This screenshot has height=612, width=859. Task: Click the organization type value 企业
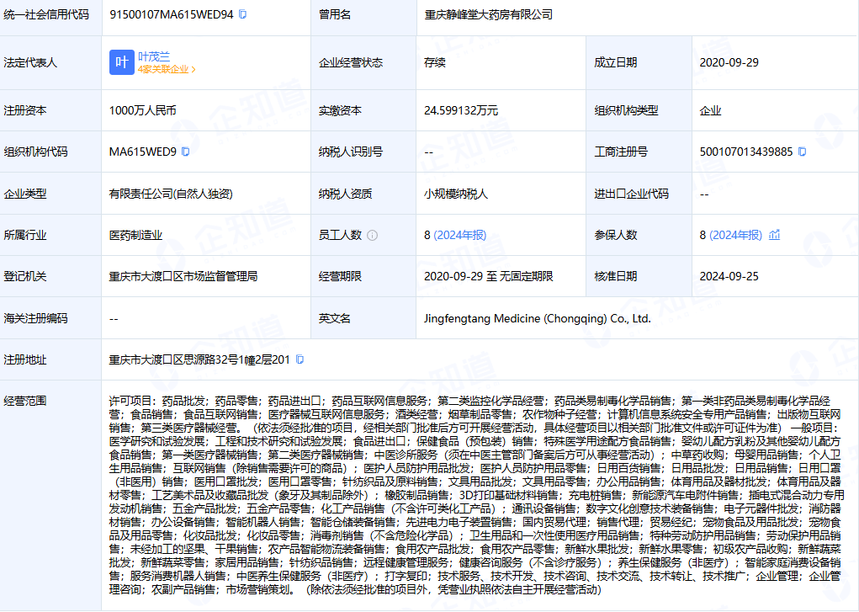[x=711, y=111]
